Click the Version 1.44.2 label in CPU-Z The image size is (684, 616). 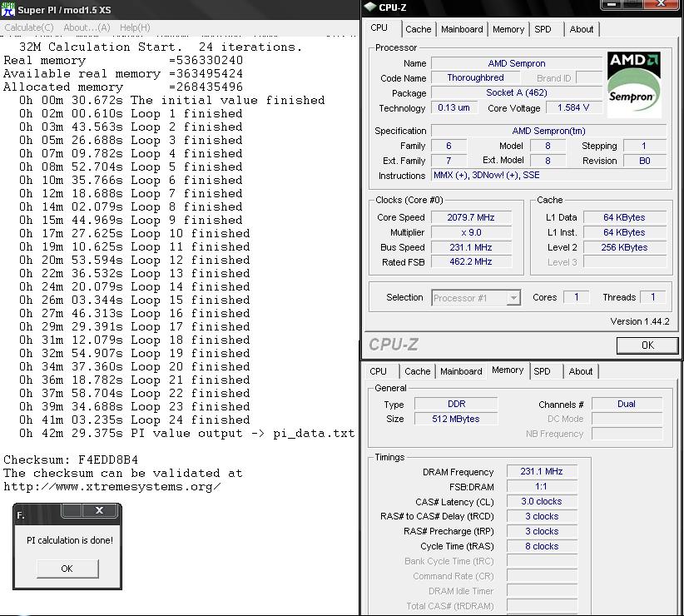640,321
